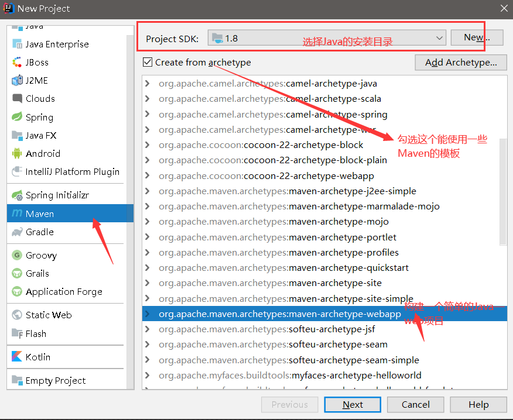
Task: Click the Kotlin logo icon
Action: pyautogui.click(x=17, y=357)
